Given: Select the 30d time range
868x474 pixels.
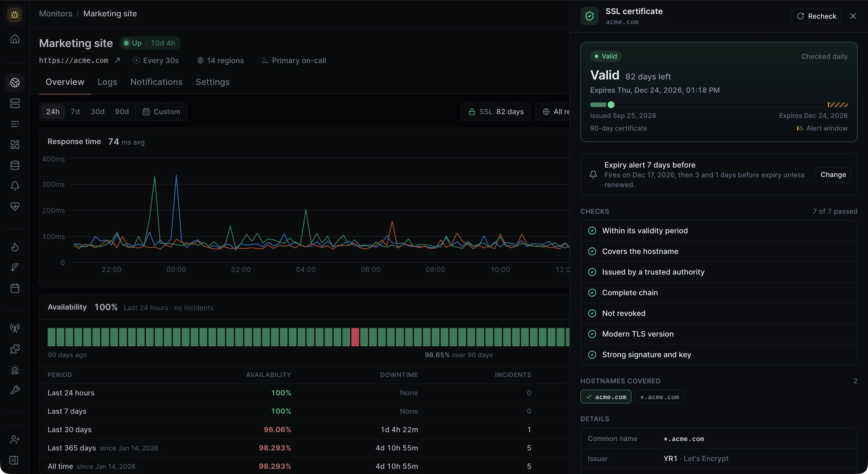Looking at the screenshot, I should pyautogui.click(x=98, y=112).
